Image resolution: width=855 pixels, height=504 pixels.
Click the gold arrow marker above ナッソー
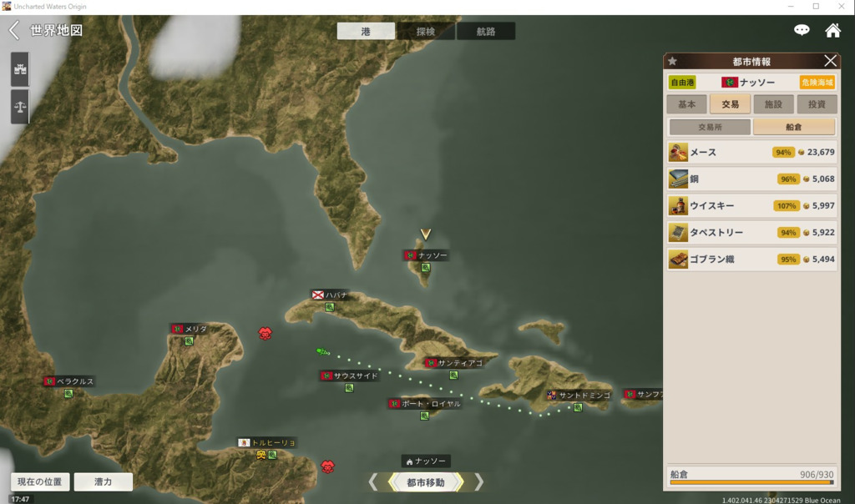click(426, 234)
